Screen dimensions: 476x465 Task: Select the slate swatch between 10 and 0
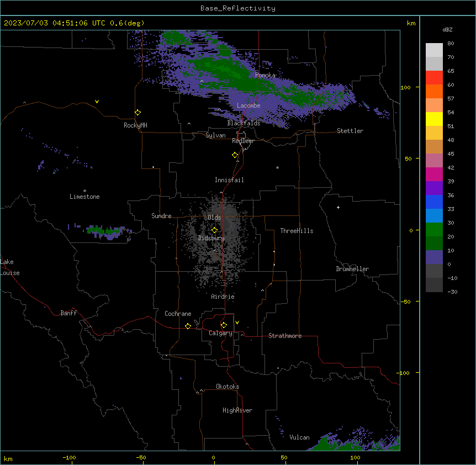[434, 257]
